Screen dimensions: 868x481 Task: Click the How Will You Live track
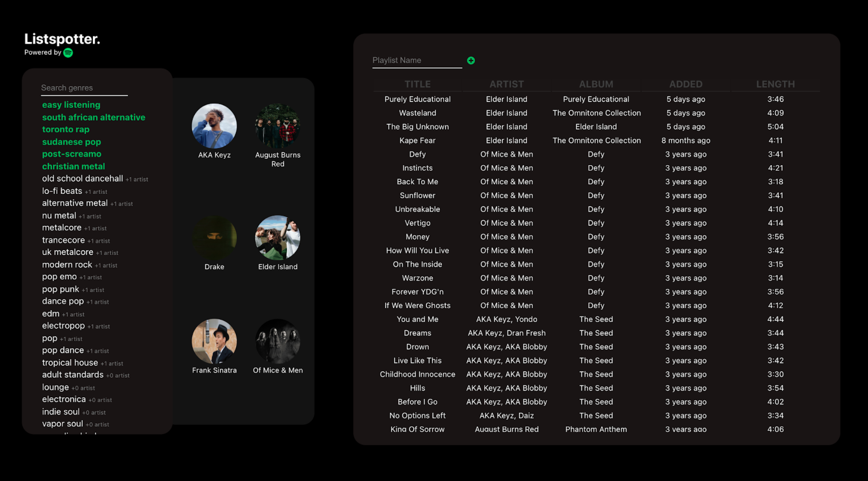pyautogui.click(x=417, y=251)
